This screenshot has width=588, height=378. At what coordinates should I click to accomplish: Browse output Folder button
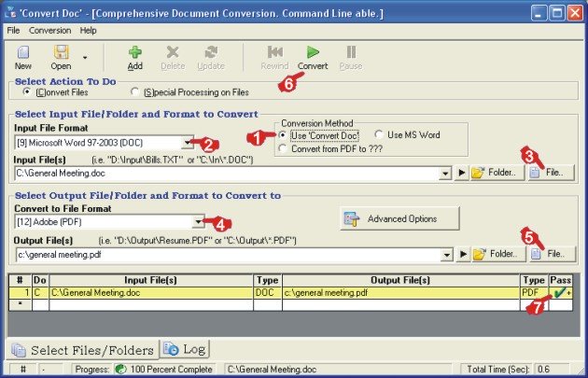[498, 254]
